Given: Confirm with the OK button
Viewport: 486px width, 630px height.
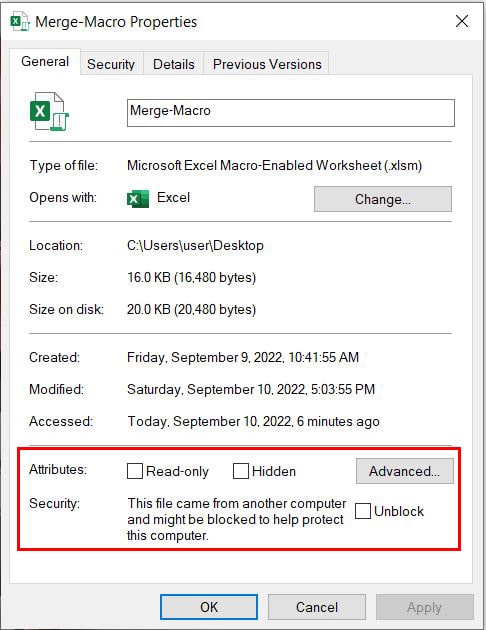Looking at the screenshot, I should [x=209, y=607].
